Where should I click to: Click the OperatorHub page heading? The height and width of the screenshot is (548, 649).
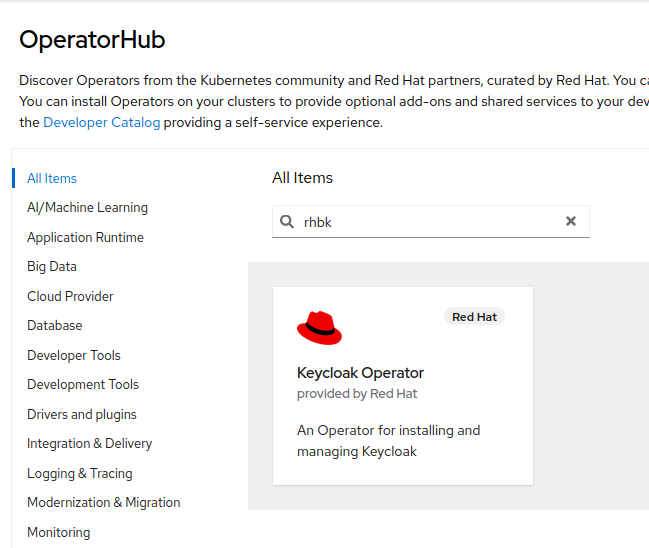click(x=92, y=40)
